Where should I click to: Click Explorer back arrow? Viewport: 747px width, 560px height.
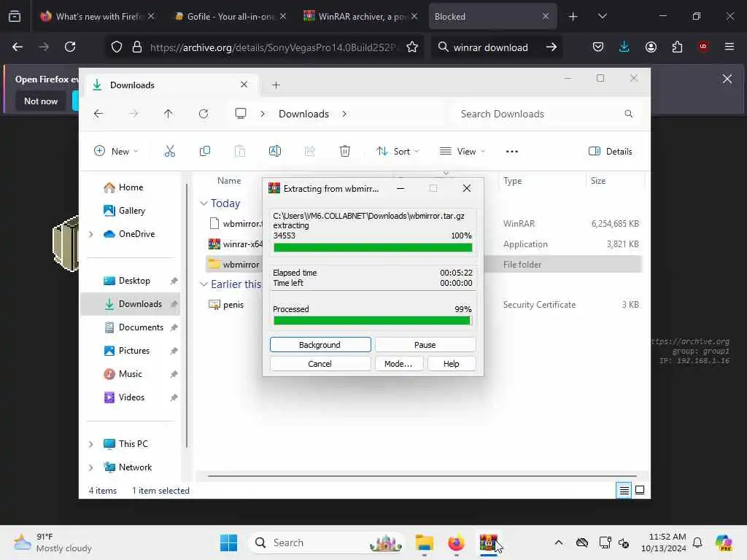click(x=98, y=114)
